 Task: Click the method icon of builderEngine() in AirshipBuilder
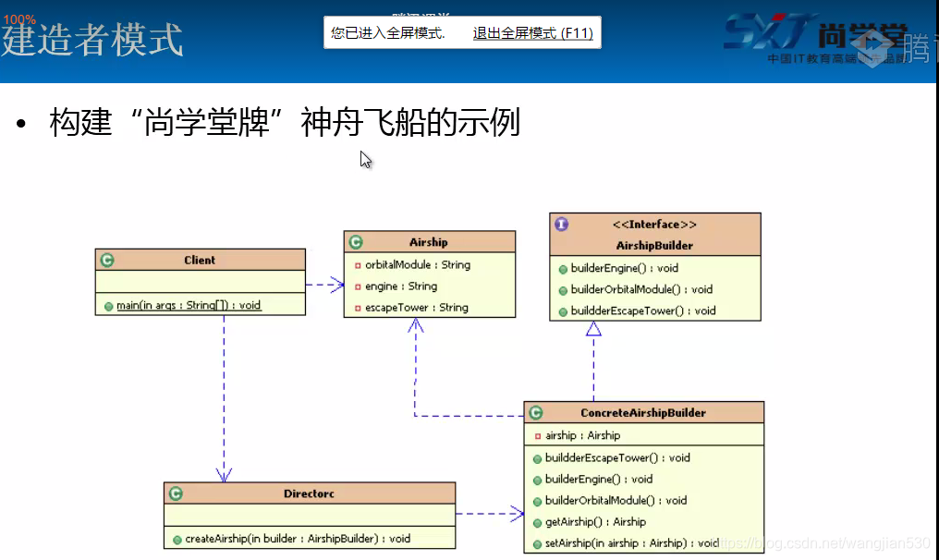coord(563,269)
